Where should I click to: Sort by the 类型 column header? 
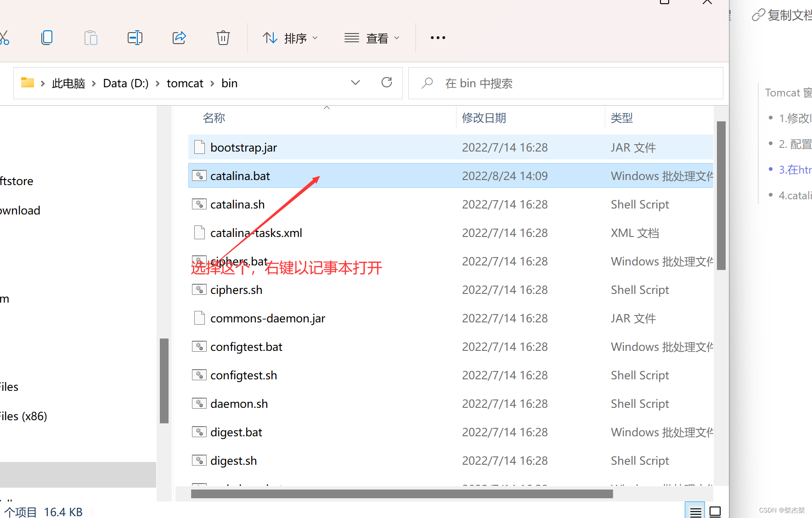coord(622,118)
